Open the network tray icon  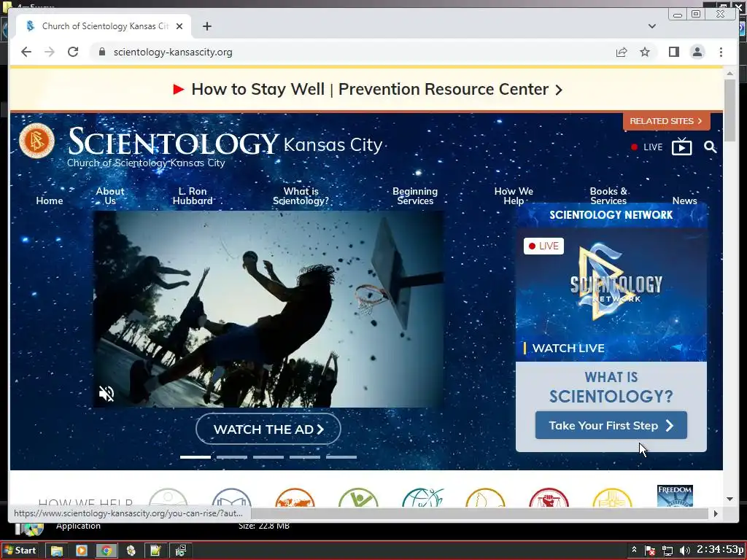tap(667, 551)
